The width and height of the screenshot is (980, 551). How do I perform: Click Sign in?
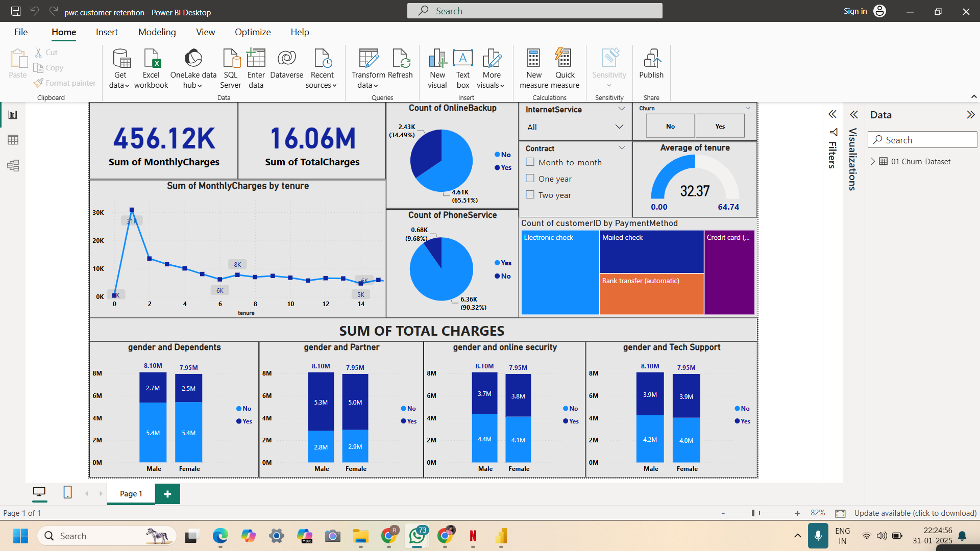855,11
